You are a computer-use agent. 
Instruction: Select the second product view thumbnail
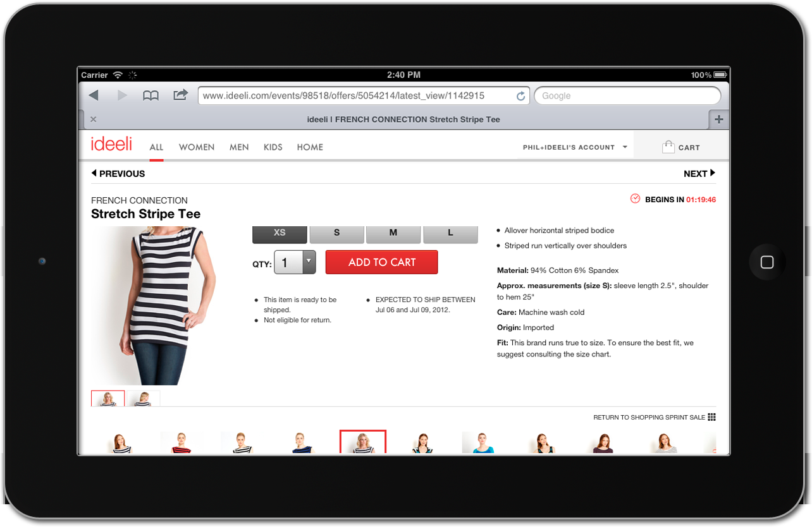tap(144, 399)
